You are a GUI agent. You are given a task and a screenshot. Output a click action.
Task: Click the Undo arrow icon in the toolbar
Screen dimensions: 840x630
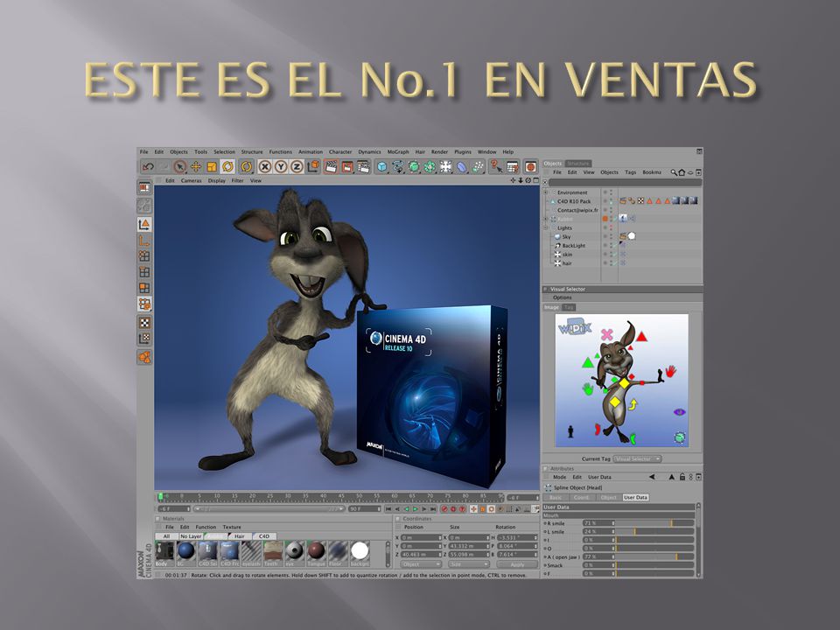[x=148, y=166]
